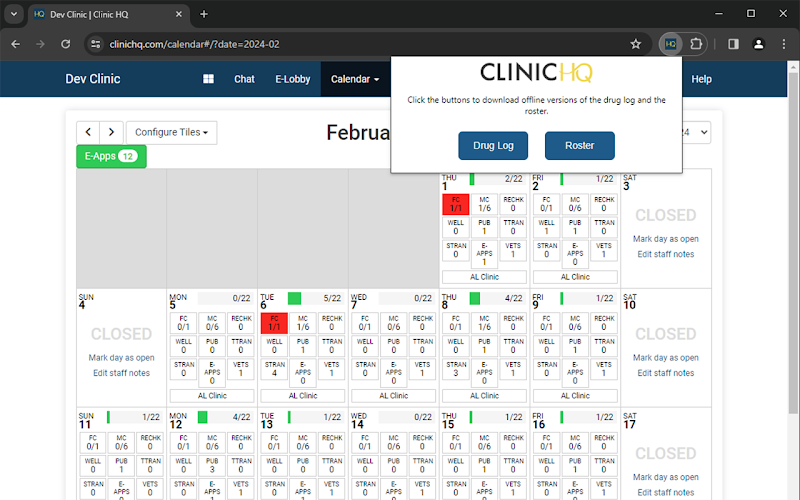Go to previous month with left arrow
The width and height of the screenshot is (800, 500).
pyautogui.click(x=88, y=132)
